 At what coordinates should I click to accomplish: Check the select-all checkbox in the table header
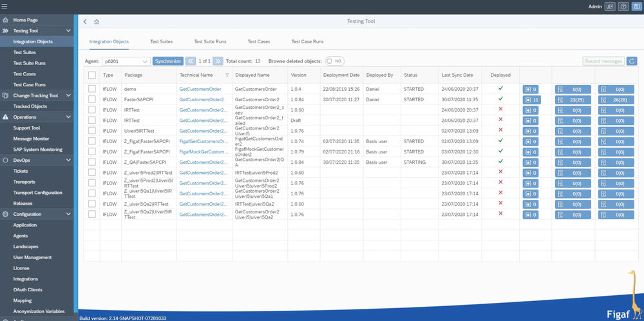click(92, 75)
